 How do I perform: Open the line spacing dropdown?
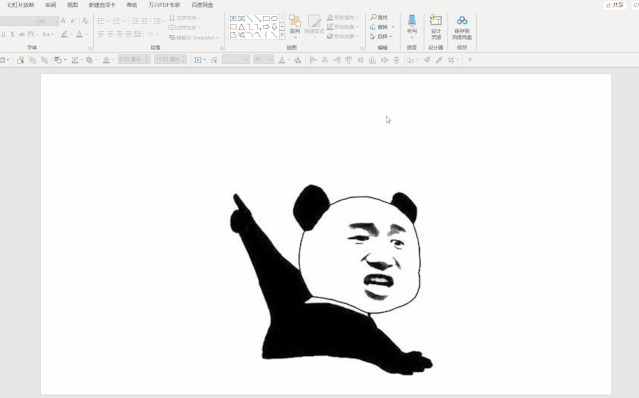click(x=159, y=21)
